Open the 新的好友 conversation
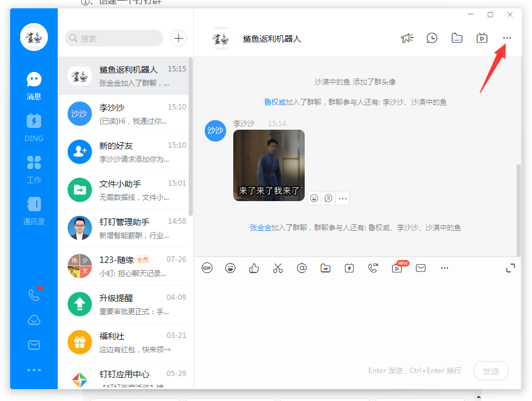The image size is (532, 401). point(123,152)
